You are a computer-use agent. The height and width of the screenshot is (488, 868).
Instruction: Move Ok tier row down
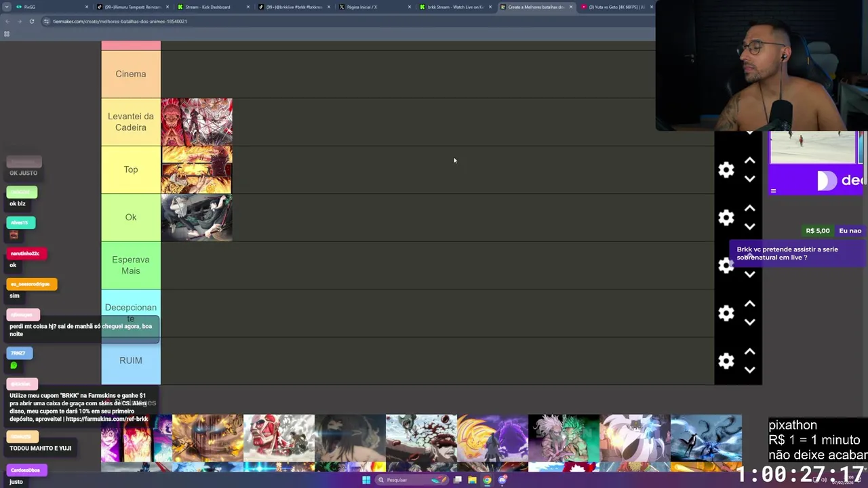pyautogui.click(x=749, y=226)
